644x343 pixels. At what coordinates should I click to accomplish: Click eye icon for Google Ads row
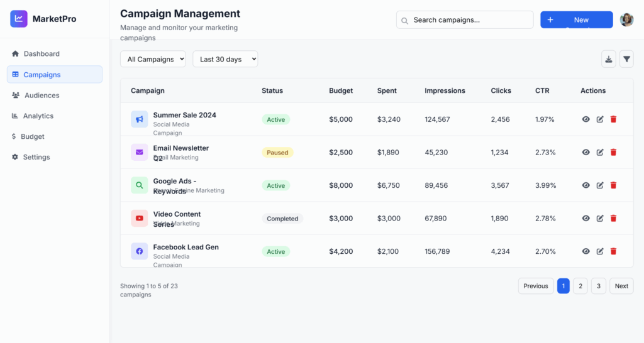click(x=586, y=185)
